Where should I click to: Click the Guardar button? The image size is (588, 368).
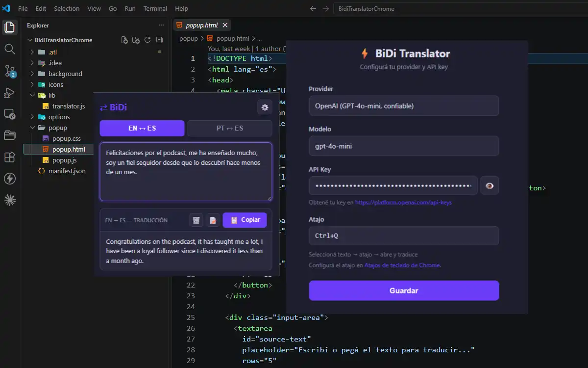click(x=404, y=290)
